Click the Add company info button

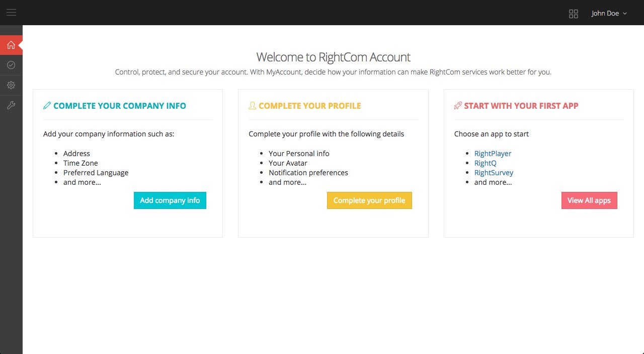[170, 200]
